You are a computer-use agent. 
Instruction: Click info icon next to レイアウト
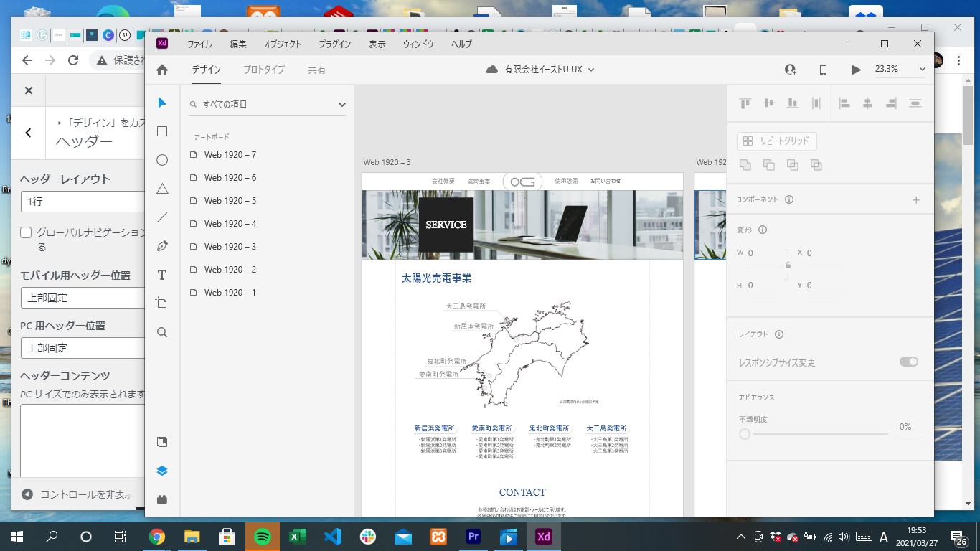779,334
